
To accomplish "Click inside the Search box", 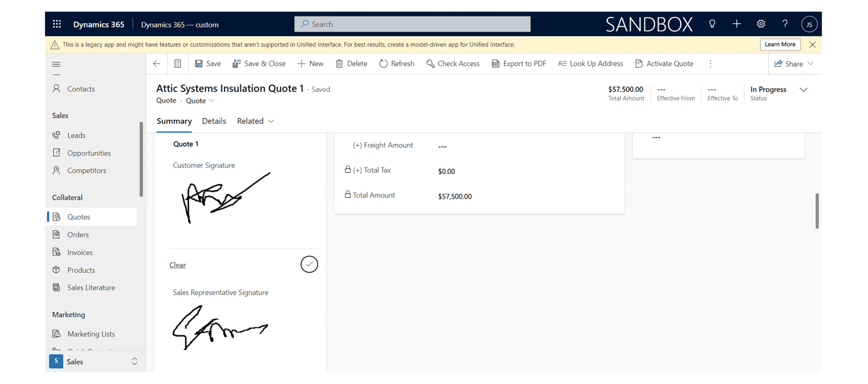I will click(412, 24).
